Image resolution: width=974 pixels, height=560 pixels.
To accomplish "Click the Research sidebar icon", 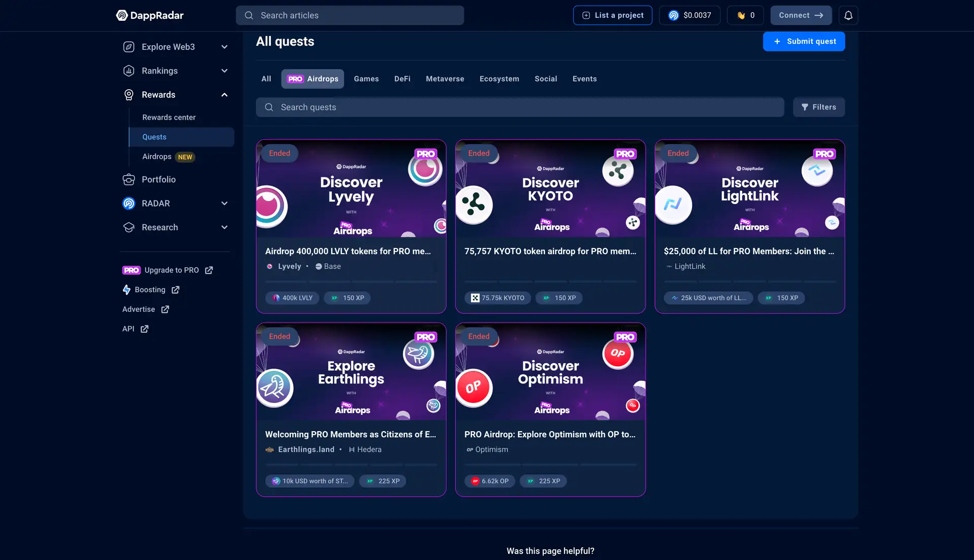I will [129, 227].
